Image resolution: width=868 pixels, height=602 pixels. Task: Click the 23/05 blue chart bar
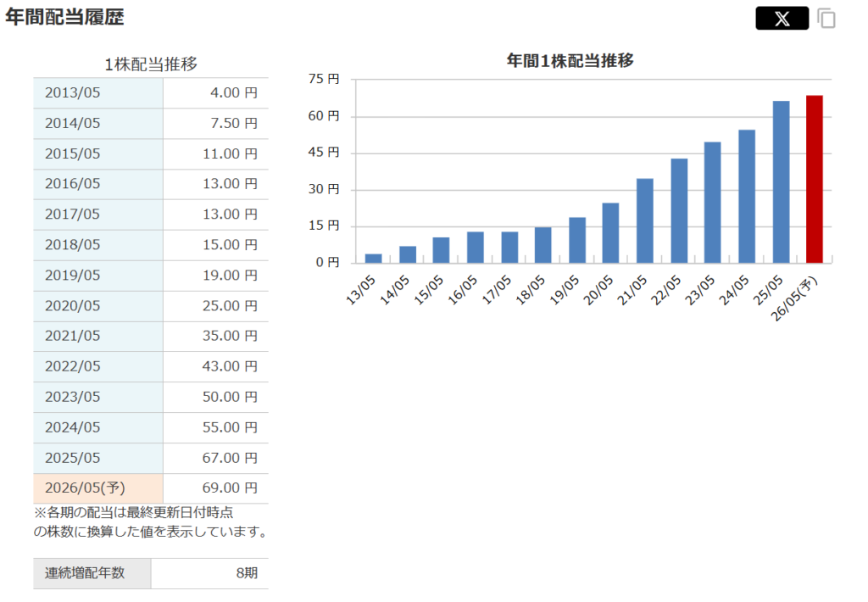pyautogui.click(x=713, y=202)
